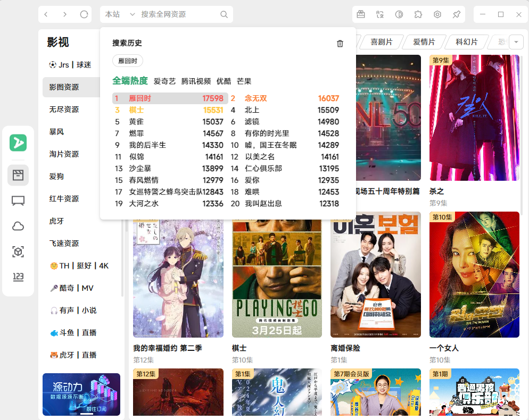Refresh the page with reload icon
This screenshot has width=529, height=420.
point(84,14)
